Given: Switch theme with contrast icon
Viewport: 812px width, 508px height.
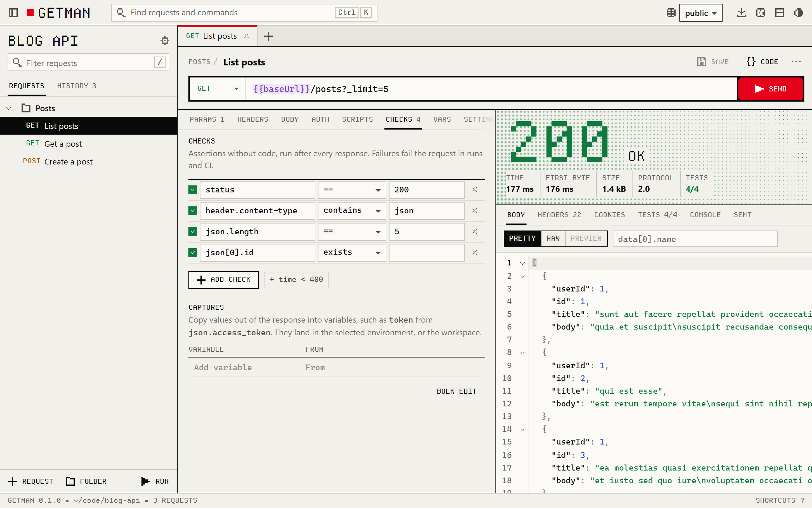Looking at the screenshot, I should coord(799,13).
